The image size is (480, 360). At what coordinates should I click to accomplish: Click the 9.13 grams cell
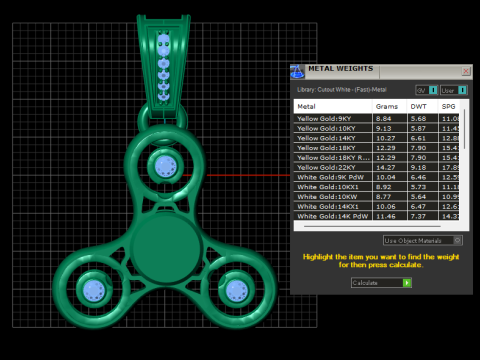389,128
